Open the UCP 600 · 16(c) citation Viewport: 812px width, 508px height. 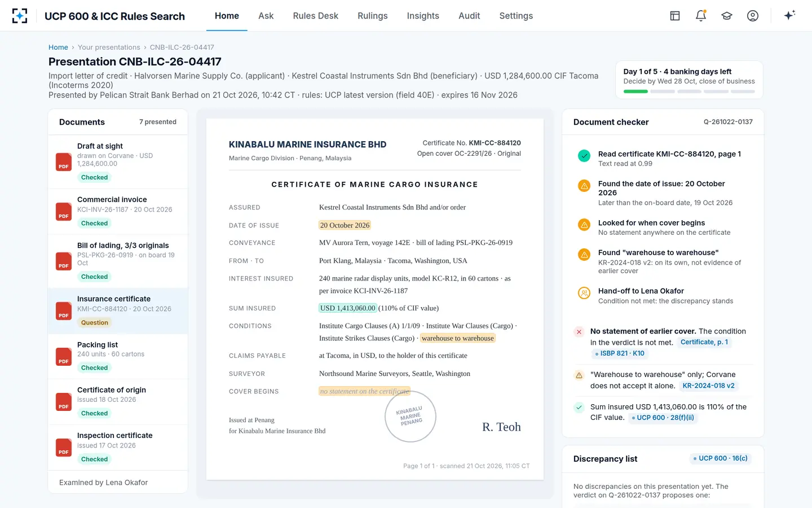coord(720,458)
